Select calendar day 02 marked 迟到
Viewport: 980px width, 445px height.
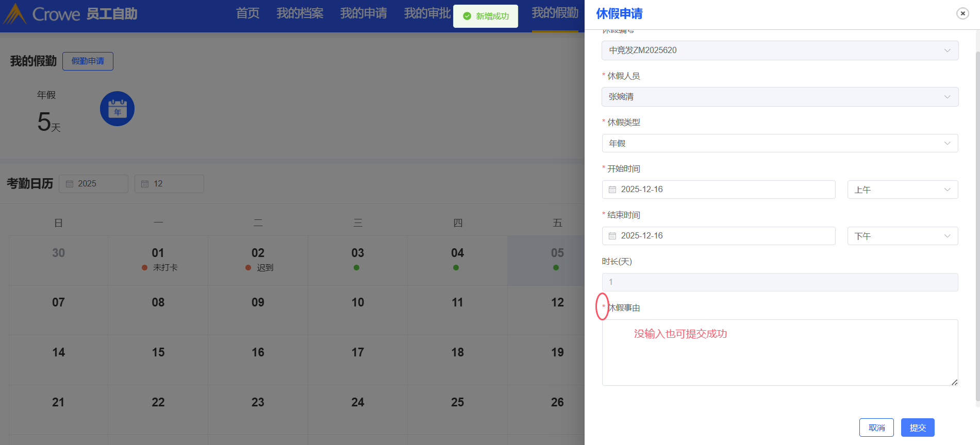(258, 261)
